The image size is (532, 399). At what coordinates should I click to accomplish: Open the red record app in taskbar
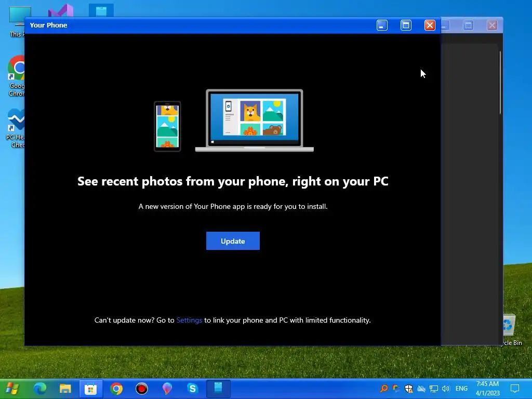point(141,389)
